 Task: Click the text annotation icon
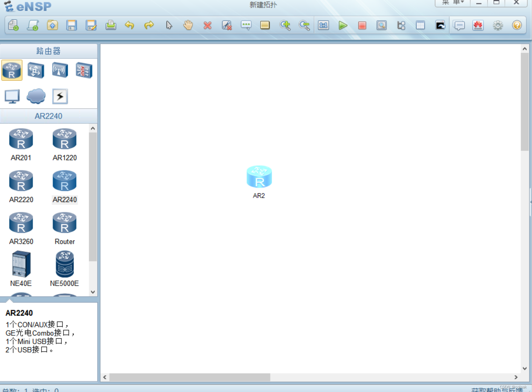tap(246, 25)
